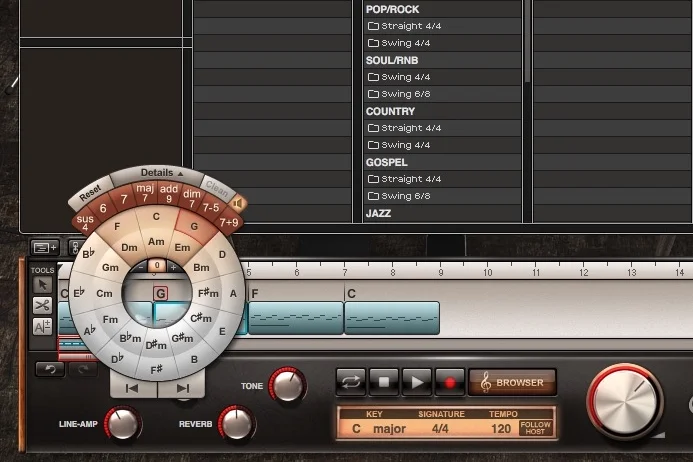Toggle the add9 chord extension
The height and width of the screenshot is (462, 693).
point(168,193)
